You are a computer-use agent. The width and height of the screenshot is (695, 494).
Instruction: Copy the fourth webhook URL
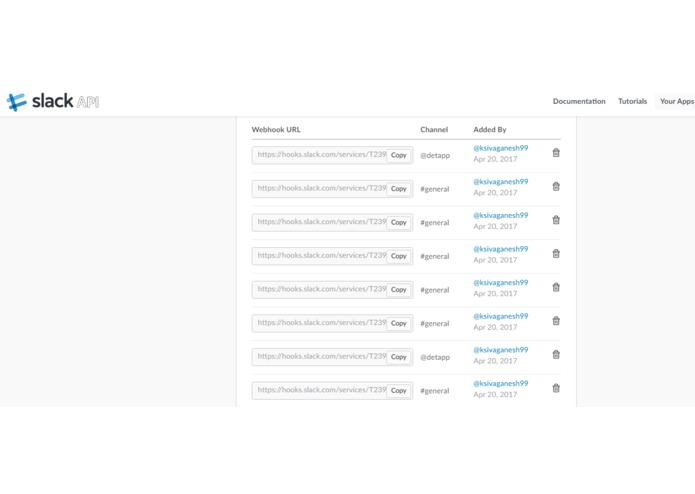click(398, 257)
